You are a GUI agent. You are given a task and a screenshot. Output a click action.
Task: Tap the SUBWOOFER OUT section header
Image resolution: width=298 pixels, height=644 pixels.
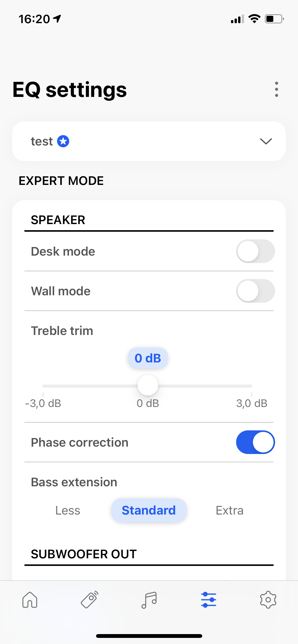84,554
